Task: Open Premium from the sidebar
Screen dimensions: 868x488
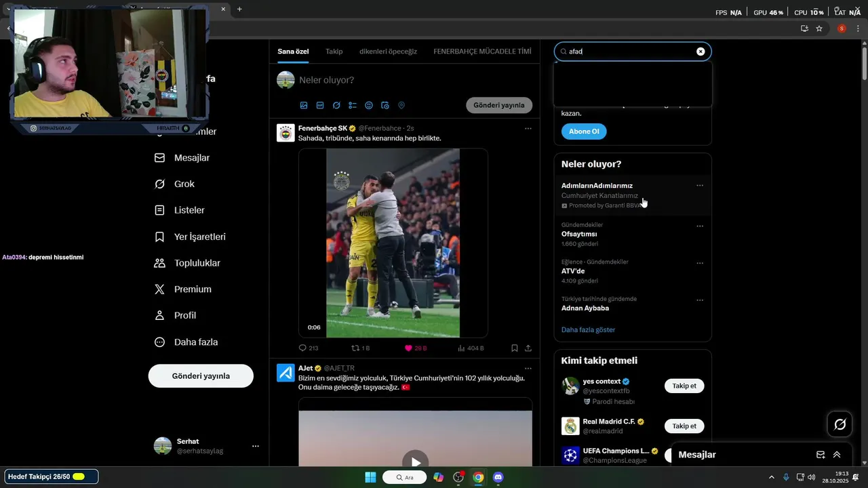Action: [x=183, y=289]
